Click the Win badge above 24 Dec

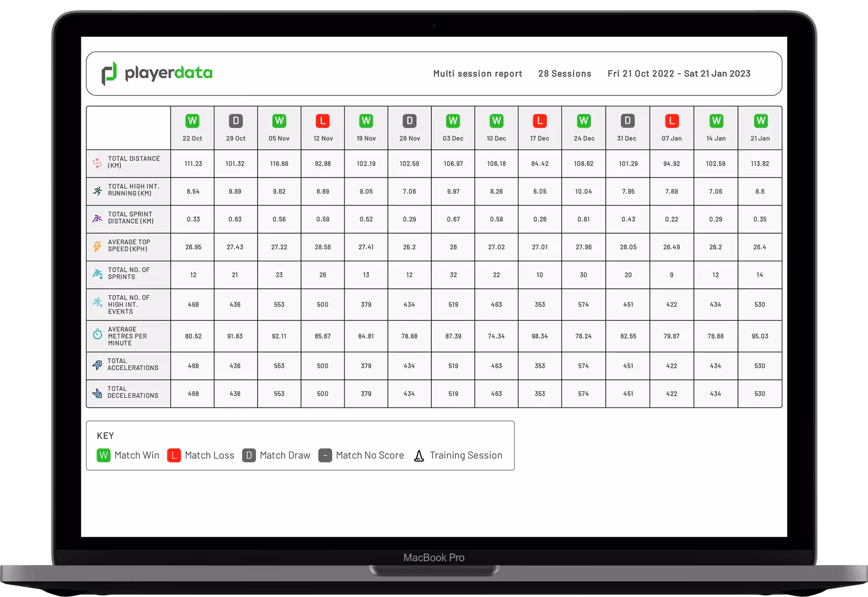[584, 120]
